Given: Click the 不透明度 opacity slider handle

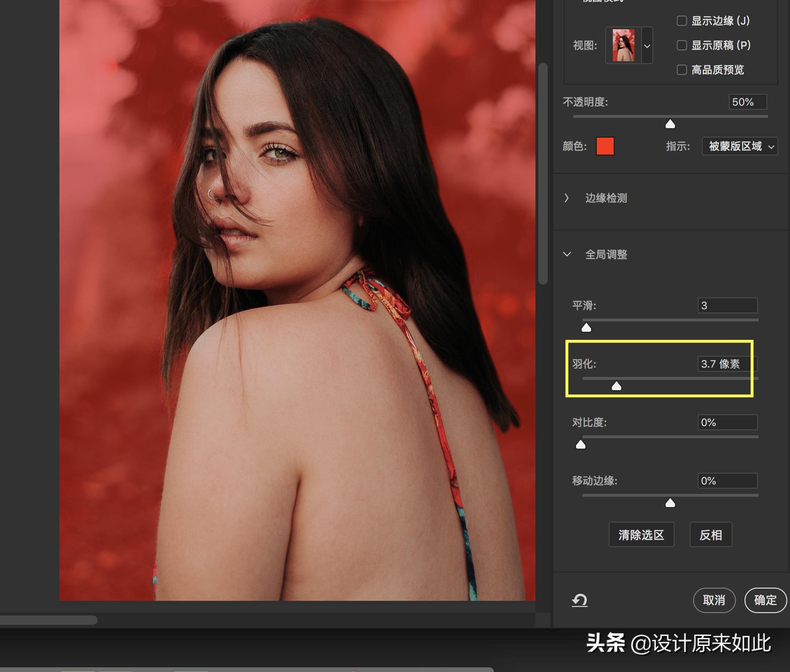Looking at the screenshot, I should coord(670,124).
